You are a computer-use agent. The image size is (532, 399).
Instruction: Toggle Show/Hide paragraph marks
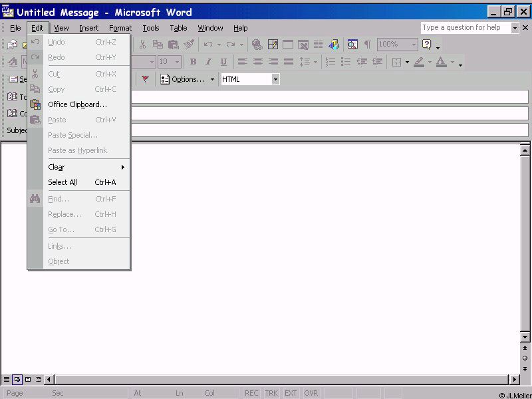367,45
